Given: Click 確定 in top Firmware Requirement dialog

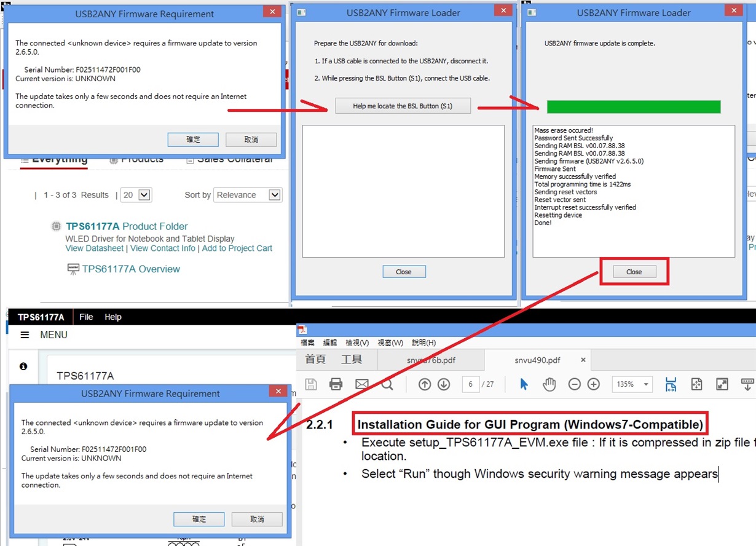Looking at the screenshot, I should 193,140.
